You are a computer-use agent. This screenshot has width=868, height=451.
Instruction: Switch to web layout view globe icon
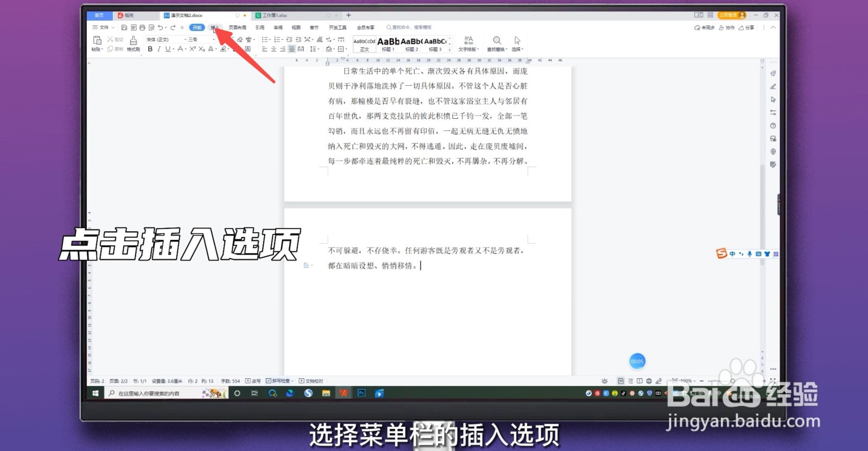649,381
